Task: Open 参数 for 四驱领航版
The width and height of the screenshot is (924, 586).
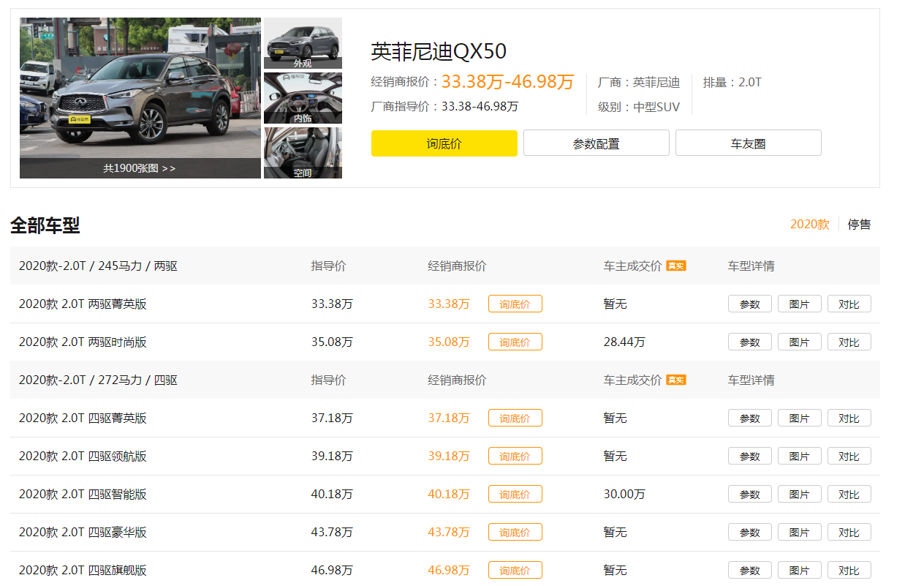Action: click(x=750, y=457)
